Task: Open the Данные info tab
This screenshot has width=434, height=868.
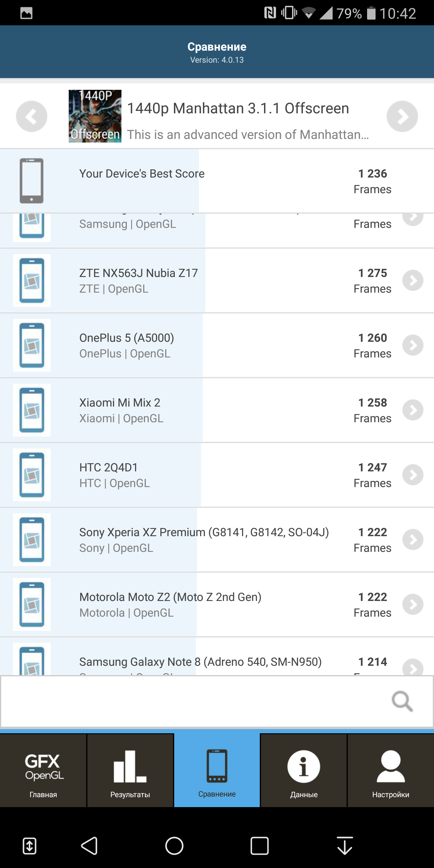Action: [303, 770]
